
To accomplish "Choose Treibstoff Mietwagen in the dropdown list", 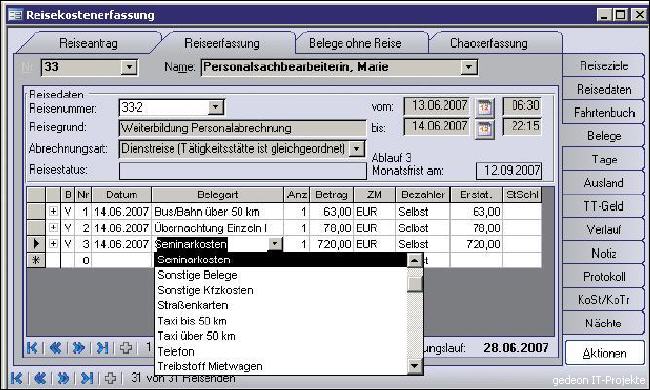I will pos(280,366).
